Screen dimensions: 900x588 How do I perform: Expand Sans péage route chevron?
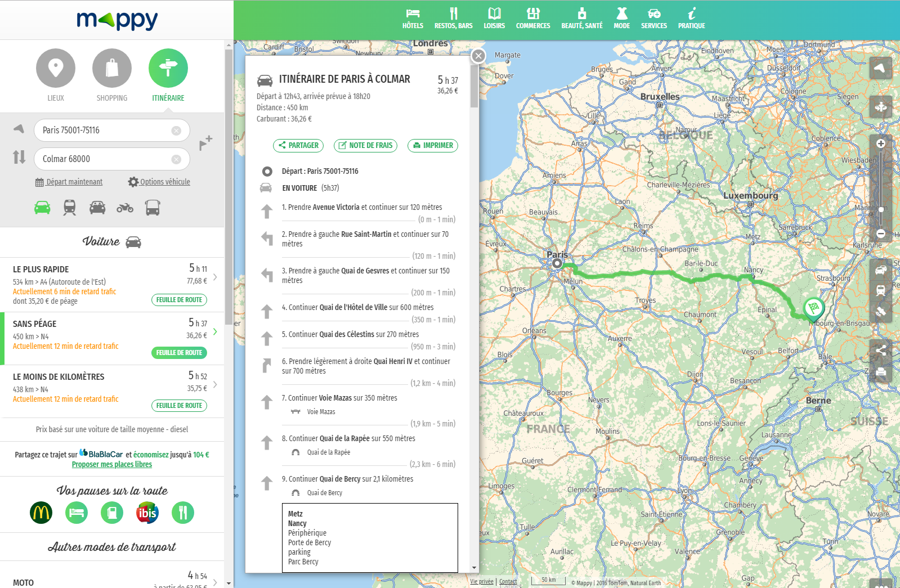[215, 331]
